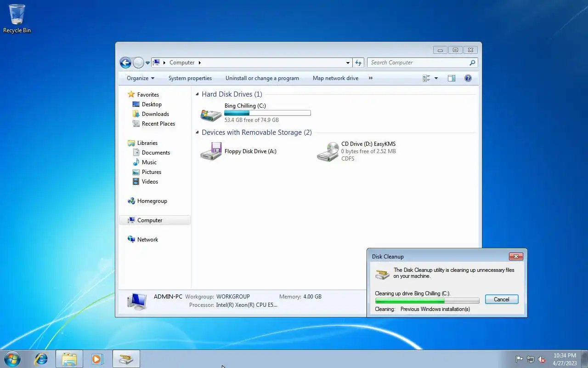This screenshot has width=588, height=368.
Task: Click the '53.4 GB free of 74.9 GB' text
Action: tap(251, 120)
